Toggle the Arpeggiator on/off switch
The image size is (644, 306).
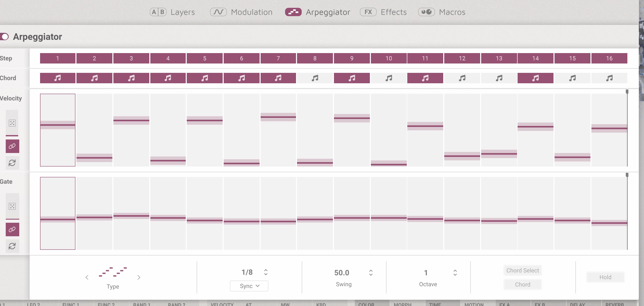tap(5, 36)
